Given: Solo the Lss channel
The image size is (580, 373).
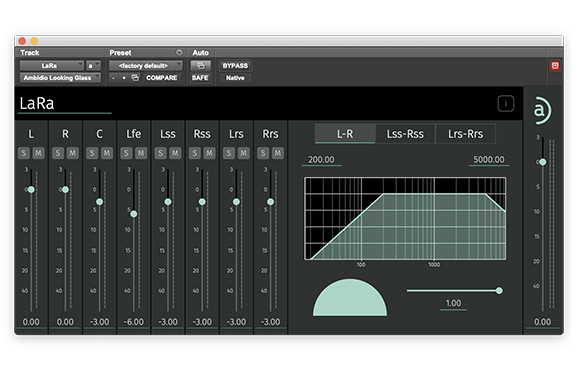Looking at the screenshot, I should point(160,153).
